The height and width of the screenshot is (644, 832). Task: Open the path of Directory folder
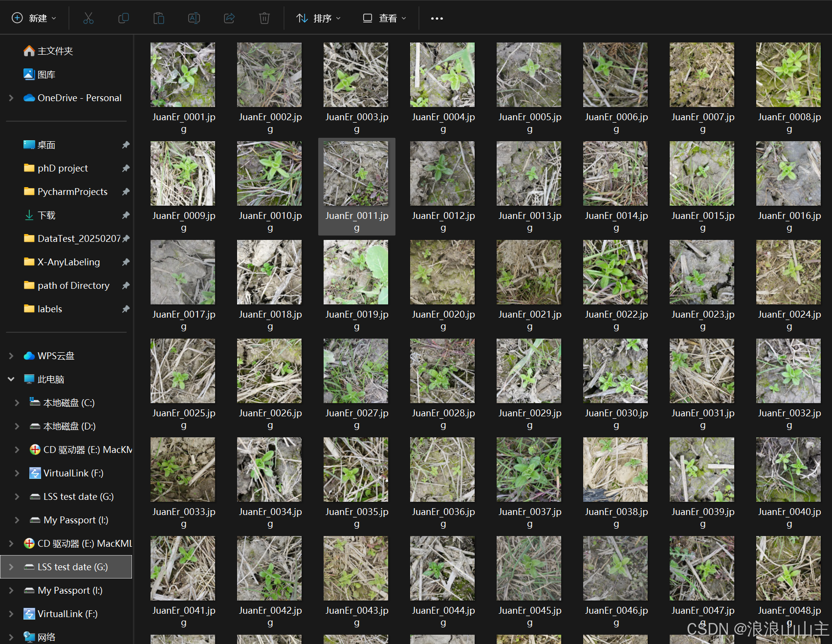point(73,285)
